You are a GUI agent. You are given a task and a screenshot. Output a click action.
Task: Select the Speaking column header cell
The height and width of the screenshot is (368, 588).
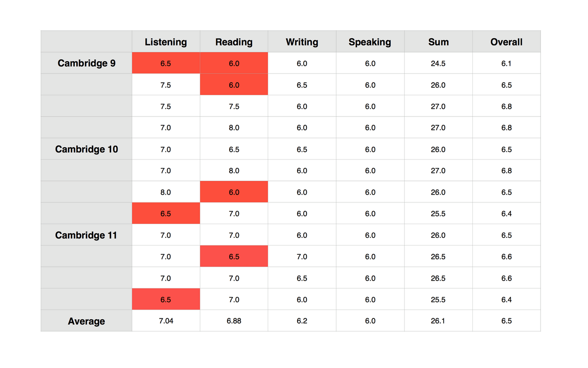coord(370,42)
